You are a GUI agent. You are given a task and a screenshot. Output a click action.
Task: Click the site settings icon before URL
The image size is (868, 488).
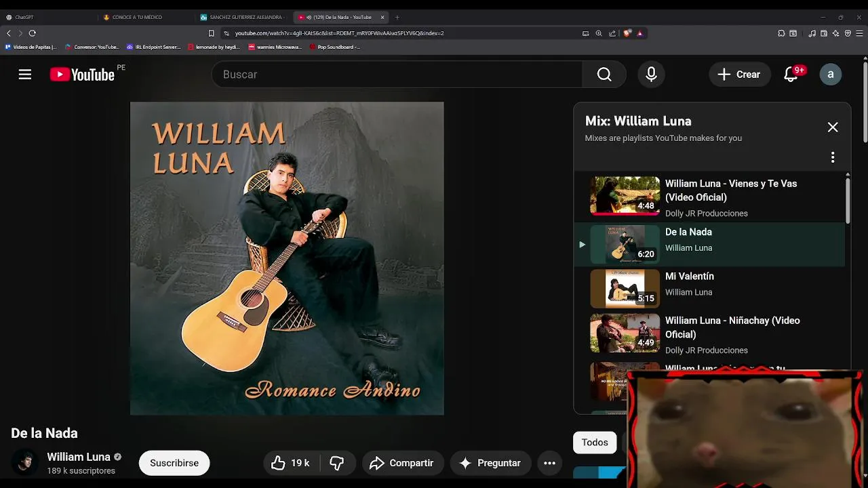(x=226, y=33)
